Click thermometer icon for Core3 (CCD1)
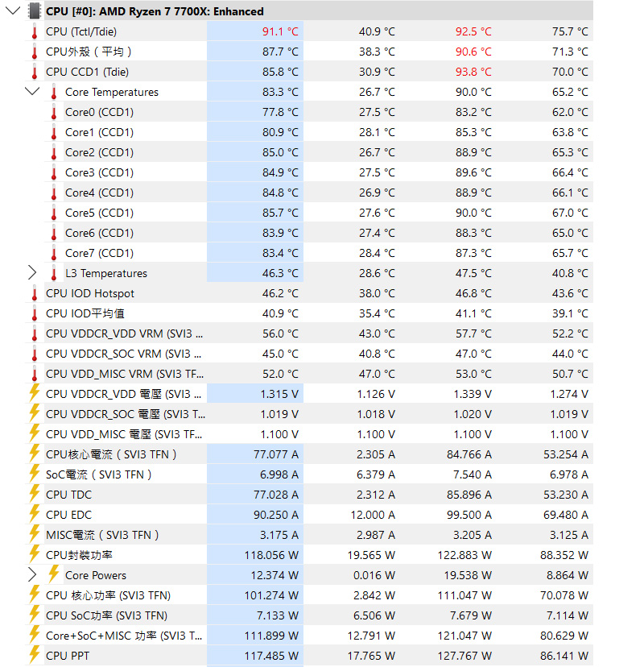Image resolution: width=644 pixels, height=667 pixels. coord(54,172)
